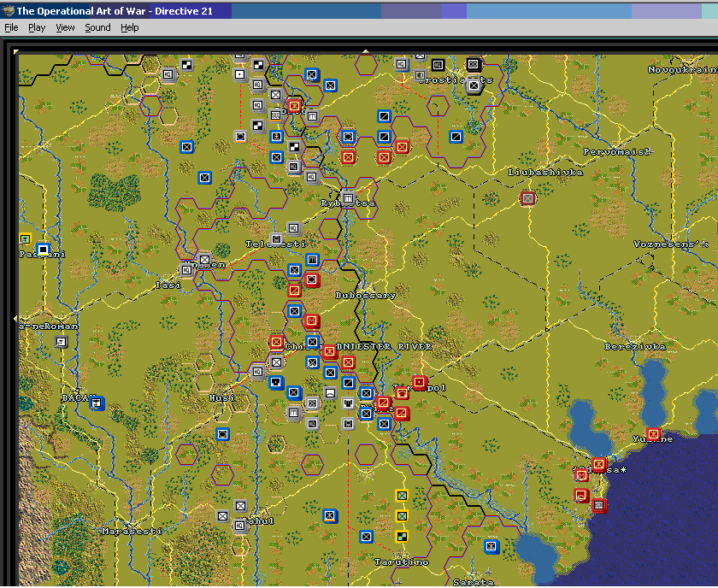718x588 pixels.
Task: Select the blue bridge unit below Telenesti
Action: (x=312, y=260)
